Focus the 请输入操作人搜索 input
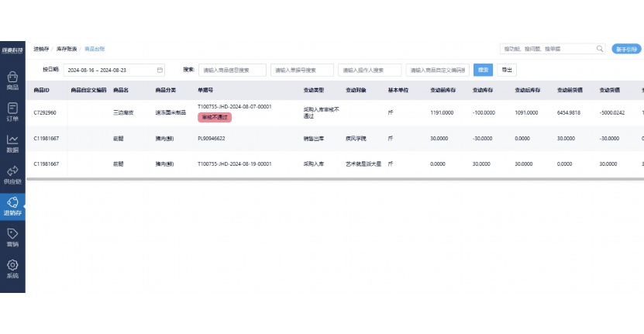Screen dimensions: 644x334 (x=370, y=70)
